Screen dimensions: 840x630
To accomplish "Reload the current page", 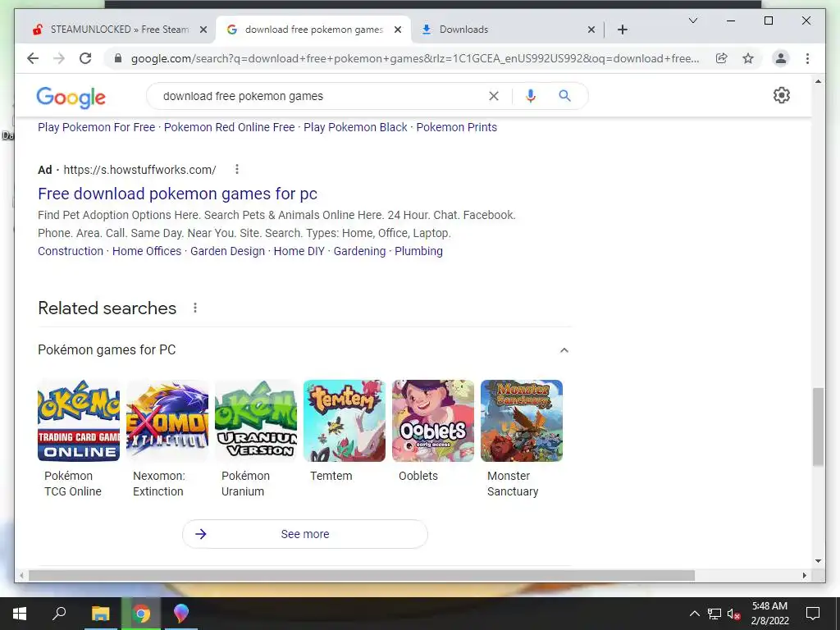I will pyautogui.click(x=85, y=58).
